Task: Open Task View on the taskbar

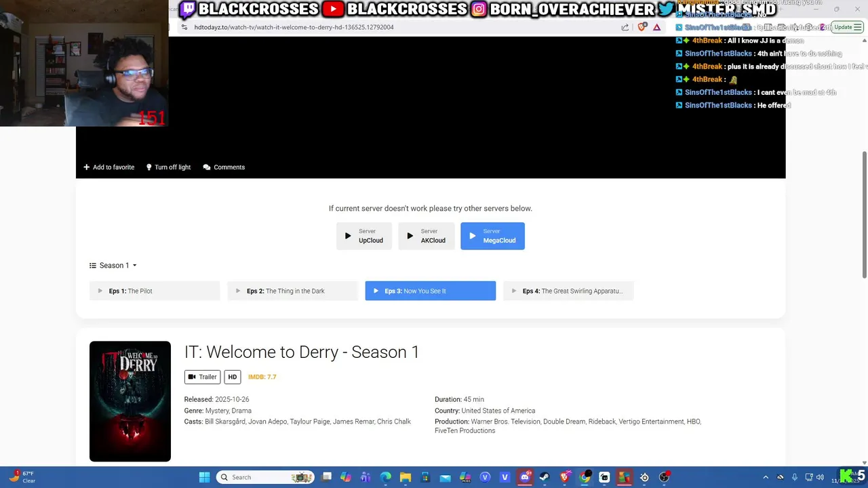Action: click(x=327, y=477)
